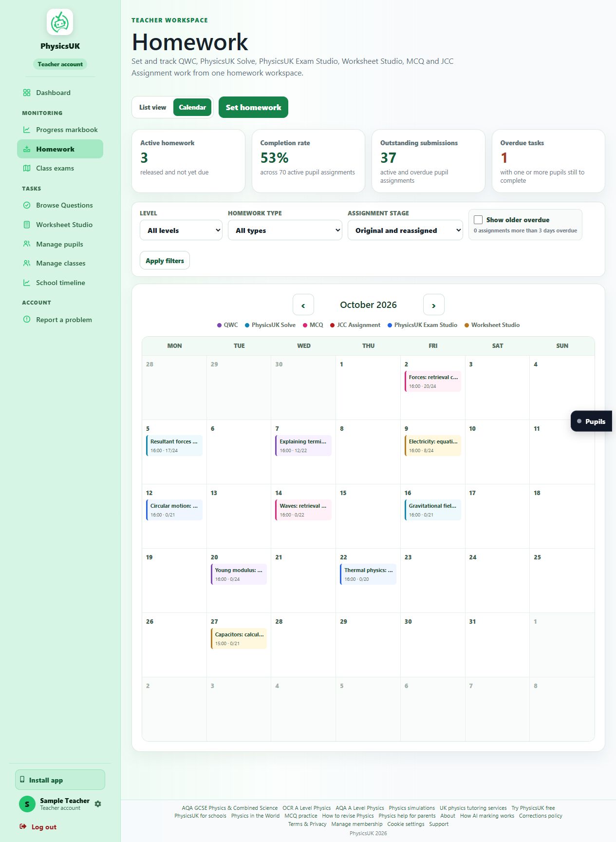The height and width of the screenshot is (842, 616).
Task: Click the Log out arrow icon
Action: (x=23, y=826)
